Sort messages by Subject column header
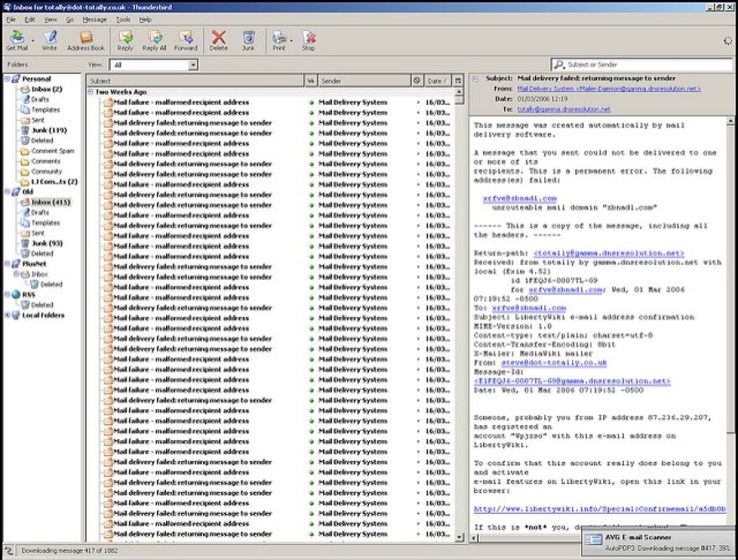This screenshot has height=560, width=738. [x=195, y=81]
